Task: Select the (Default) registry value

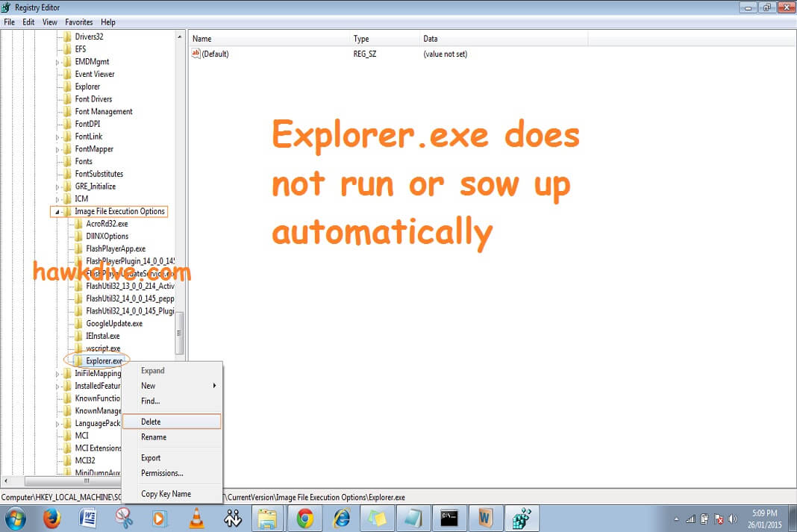Action: pyautogui.click(x=215, y=54)
